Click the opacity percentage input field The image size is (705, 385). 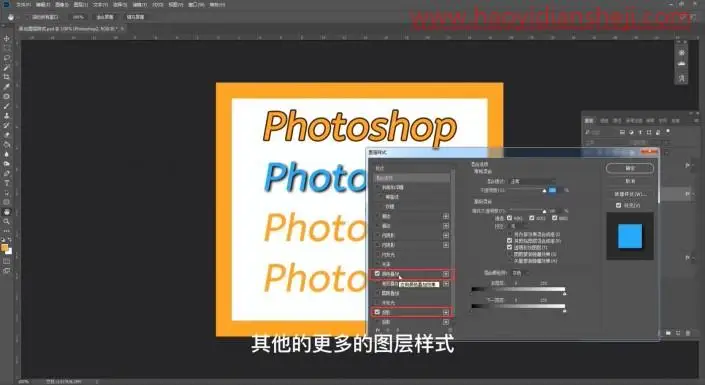553,190
